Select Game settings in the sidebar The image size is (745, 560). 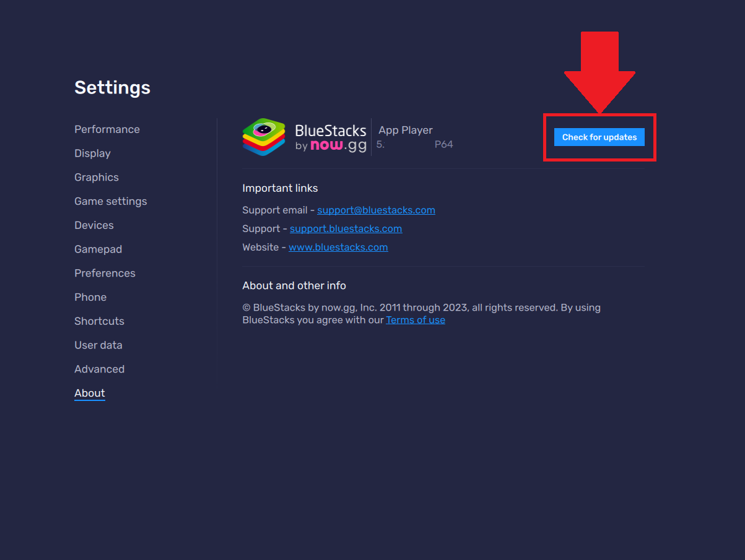click(x=111, y=201)
